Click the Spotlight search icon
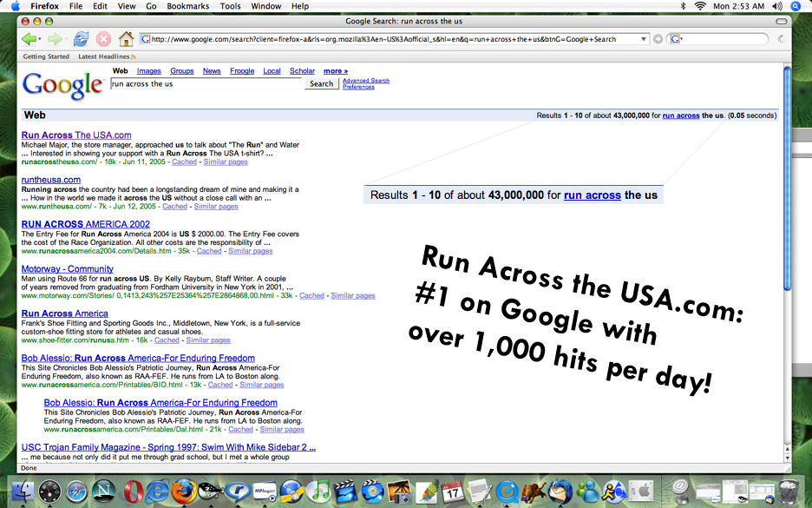 (796, 6)
